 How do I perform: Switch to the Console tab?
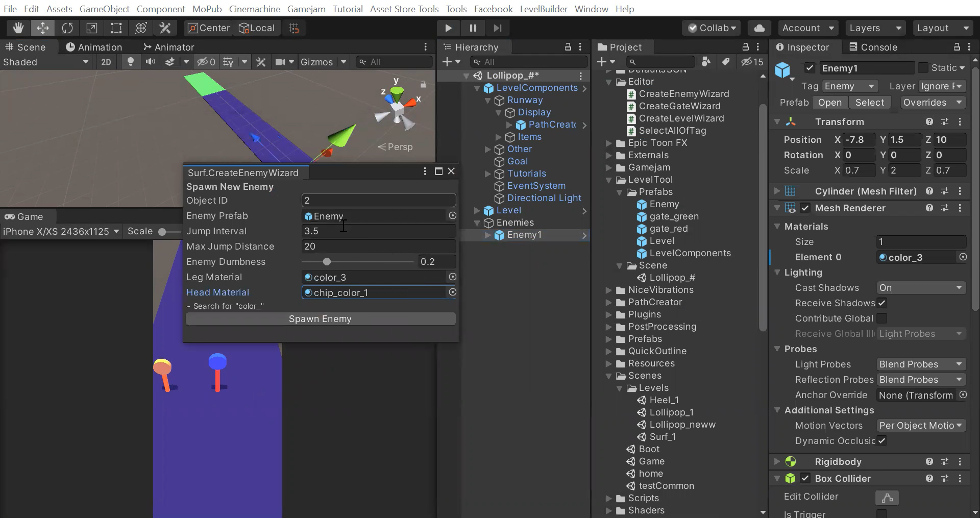click(x=873, y=47)
